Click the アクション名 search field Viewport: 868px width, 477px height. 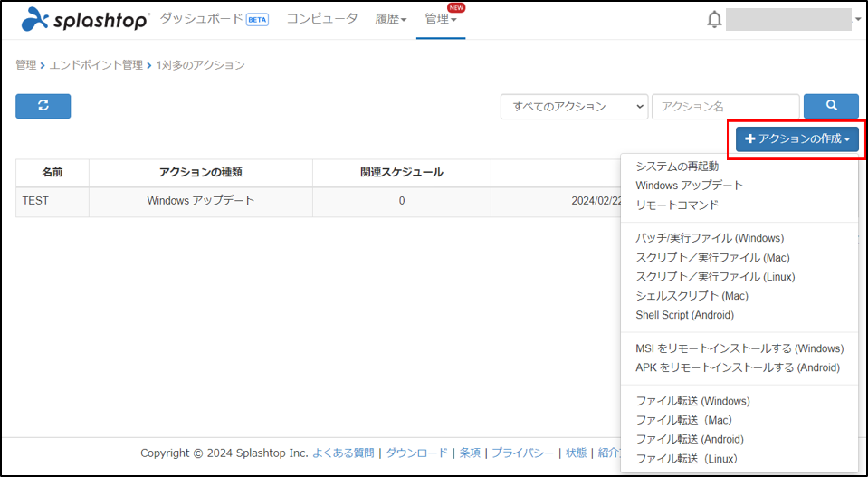click(726, 107)
